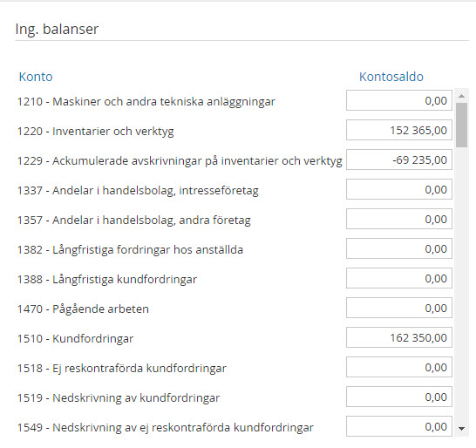Click the 1510 - Kundfordringar label
Image resolution: width=476 pixels, height=448 pixels.
point(75,338)
